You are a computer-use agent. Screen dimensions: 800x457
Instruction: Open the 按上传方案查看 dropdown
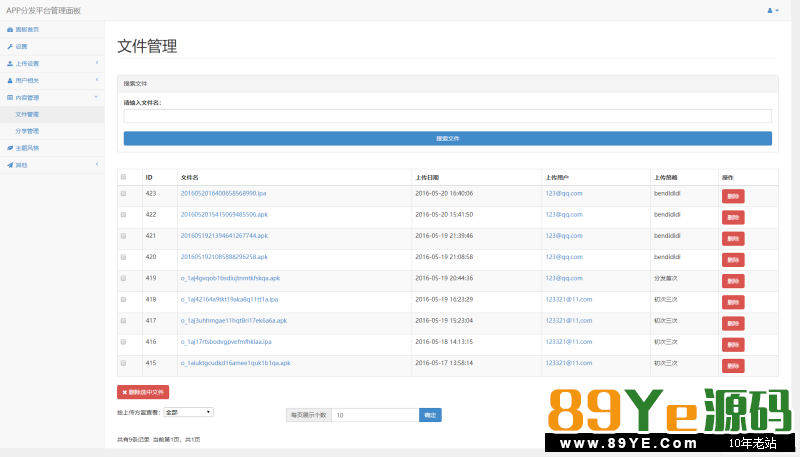[188, 412]
